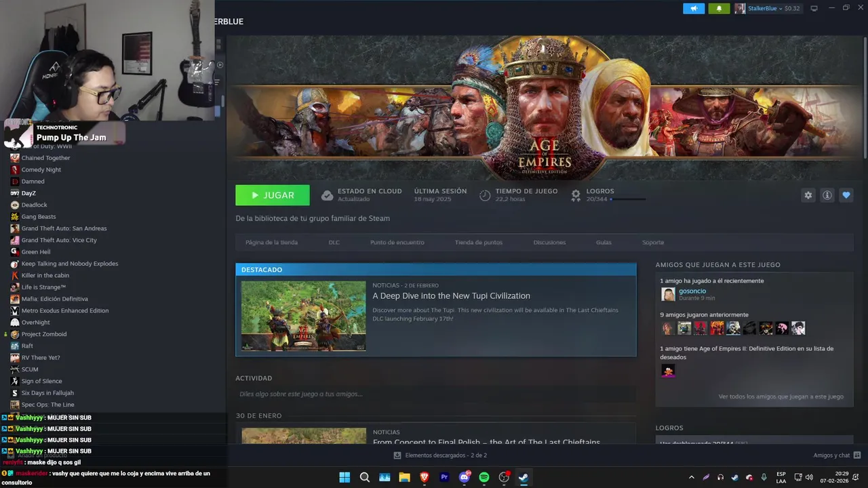Open Spotify from the taskbar
This screenshot has width=868, height=488.
coord(484,477)
